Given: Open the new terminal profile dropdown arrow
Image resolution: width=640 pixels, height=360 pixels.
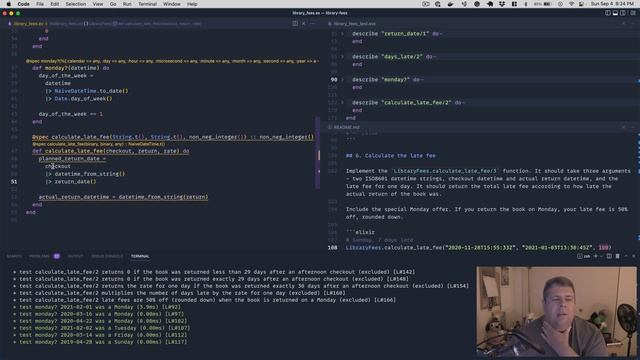Looking at the screenshot, I should point(601,256).
